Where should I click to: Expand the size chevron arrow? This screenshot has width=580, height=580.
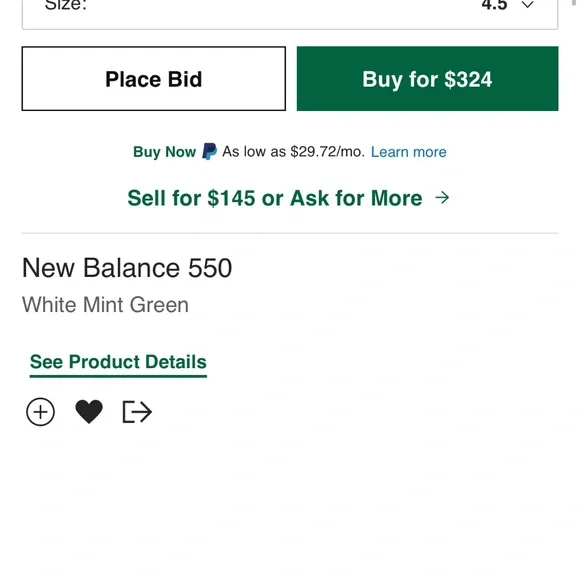pos(528,5)
